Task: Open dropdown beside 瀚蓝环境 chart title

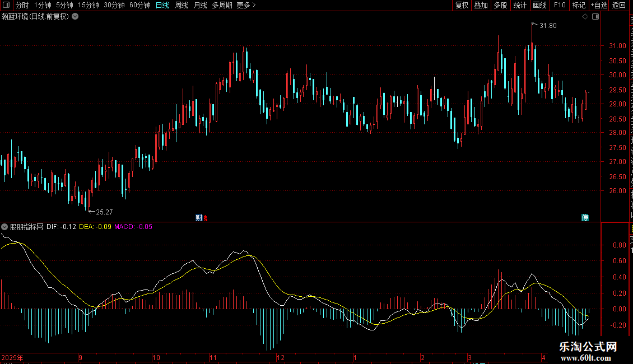Action: click(x=75, y=17)
